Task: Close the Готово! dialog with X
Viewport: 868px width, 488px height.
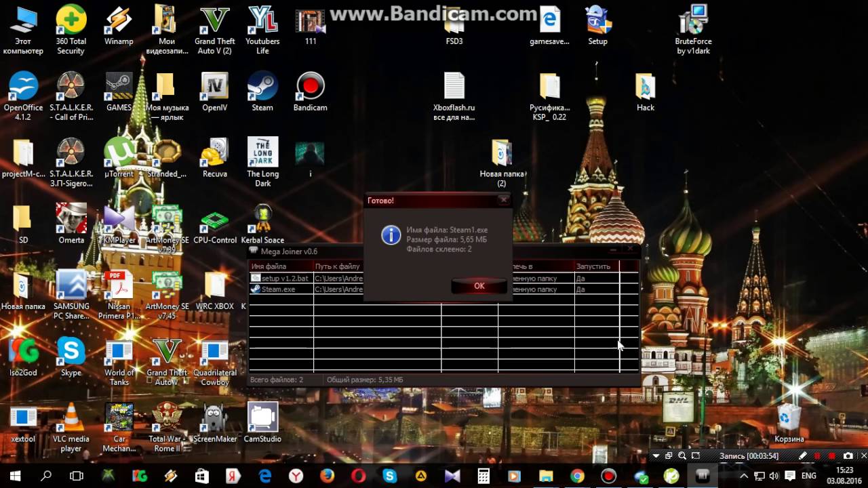Action: click(503, 200)
